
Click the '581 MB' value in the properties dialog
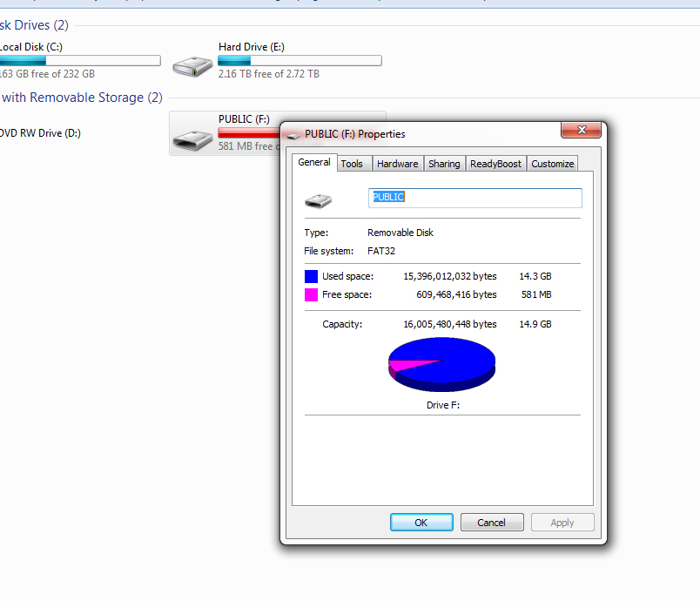tap(536, 294)
